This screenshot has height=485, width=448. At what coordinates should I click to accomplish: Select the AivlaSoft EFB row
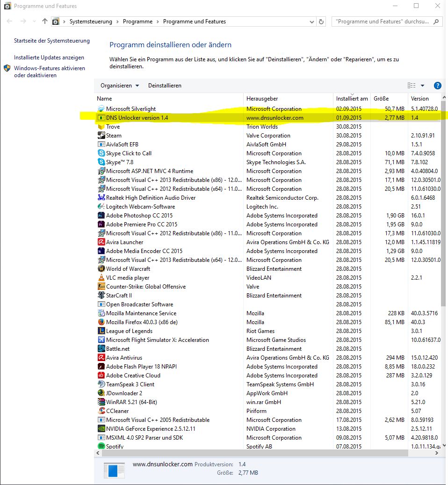tap(268, 144)
